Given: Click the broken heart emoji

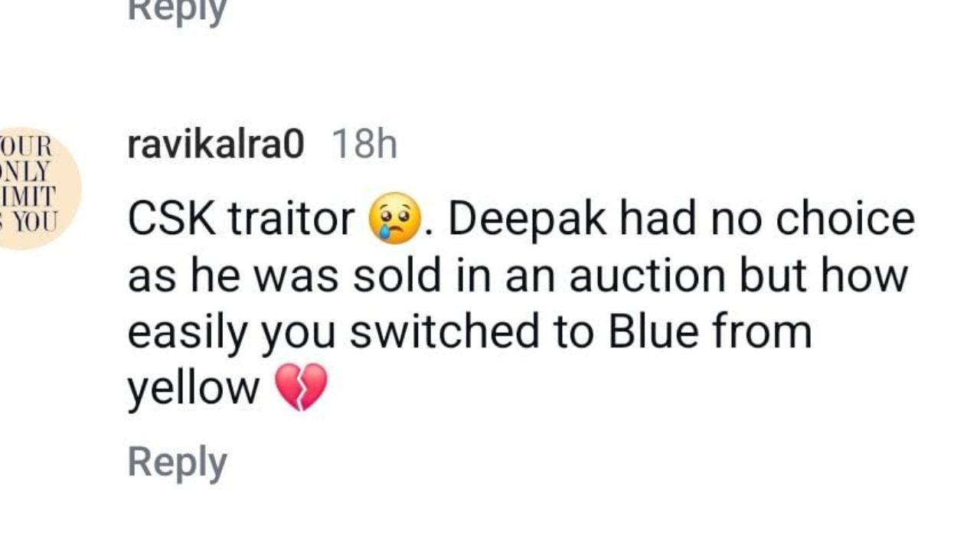Looking at the screenshot, I should (301, 388).
